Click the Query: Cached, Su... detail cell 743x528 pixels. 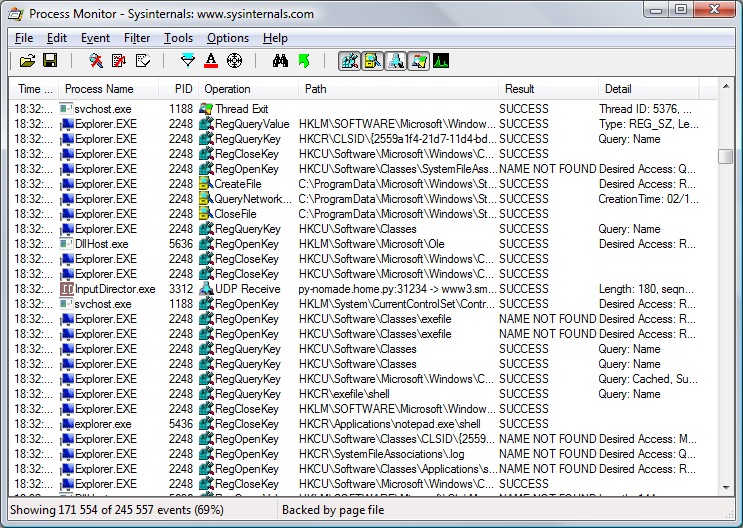coord(648,379)
